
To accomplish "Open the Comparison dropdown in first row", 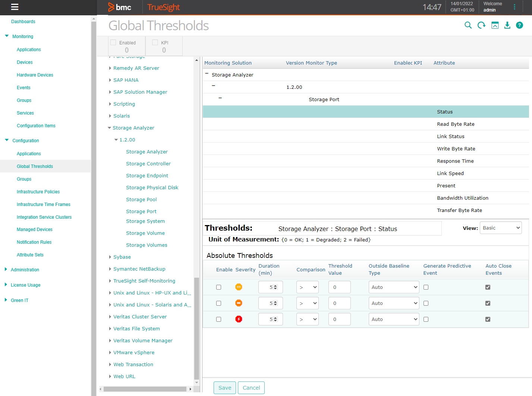I will tap(307, 287).
